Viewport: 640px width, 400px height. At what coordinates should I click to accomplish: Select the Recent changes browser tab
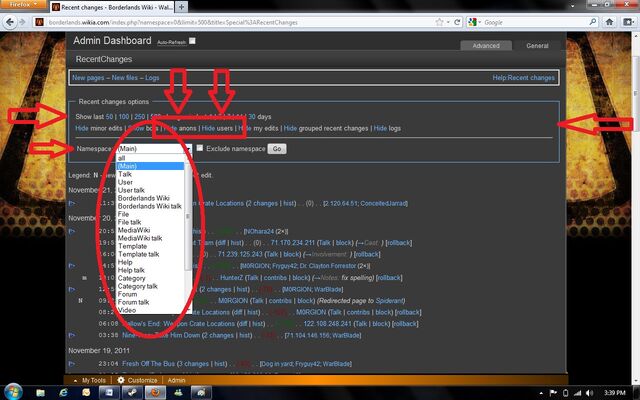click(112, 7)
